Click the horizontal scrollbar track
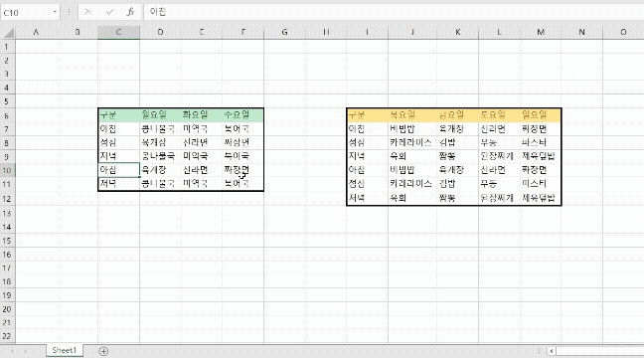The image size is (644, 358). (599, 351)
